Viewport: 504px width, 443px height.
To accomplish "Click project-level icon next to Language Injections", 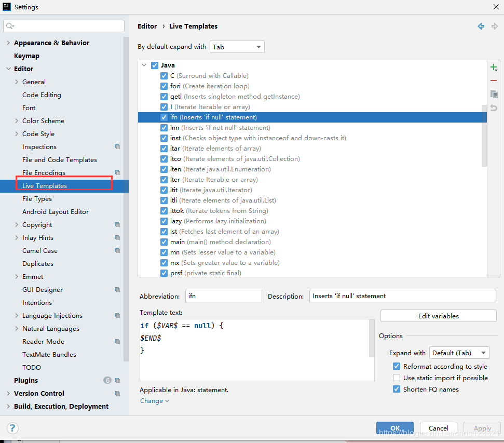I will [117, 316].
